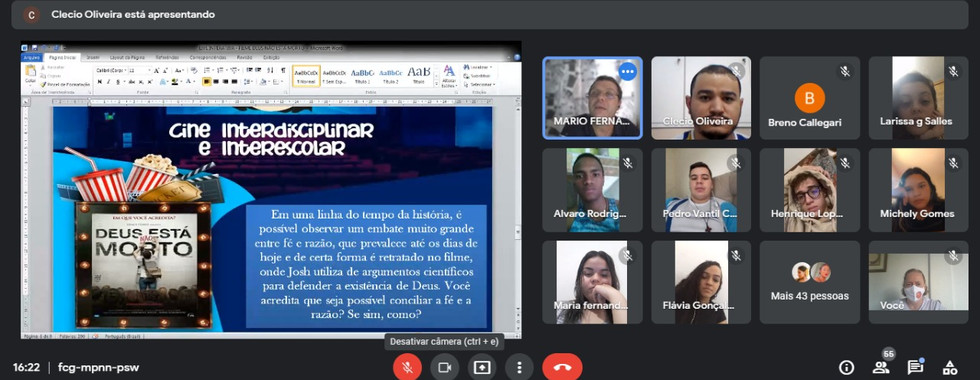980x380 pixels.
Task: Click 'Clecio Oliveira está apresentando' banner text
Action: [133, 14]
